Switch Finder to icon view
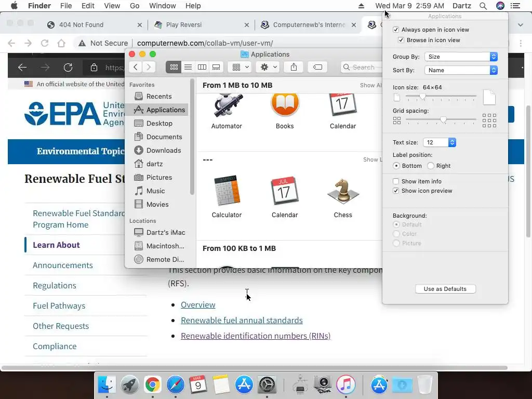This screenshot has width=532, height=399. pyautogui.click(x=174, y=67)
